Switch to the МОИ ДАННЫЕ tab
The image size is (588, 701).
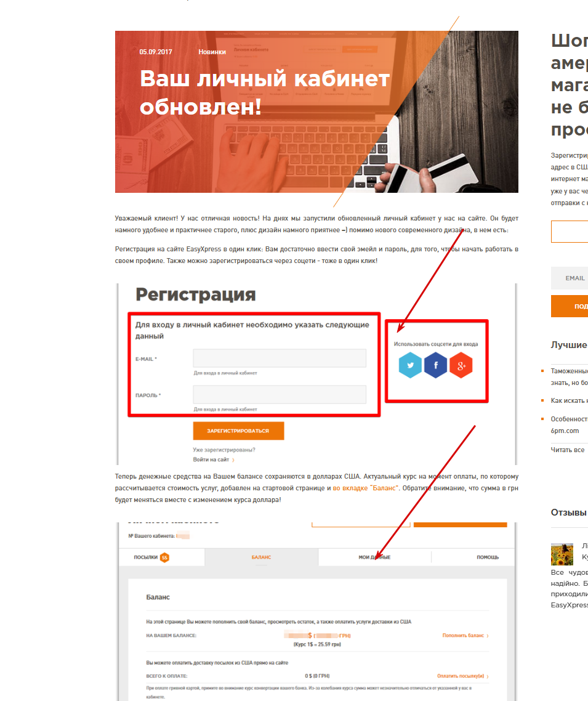coord(374,557)
